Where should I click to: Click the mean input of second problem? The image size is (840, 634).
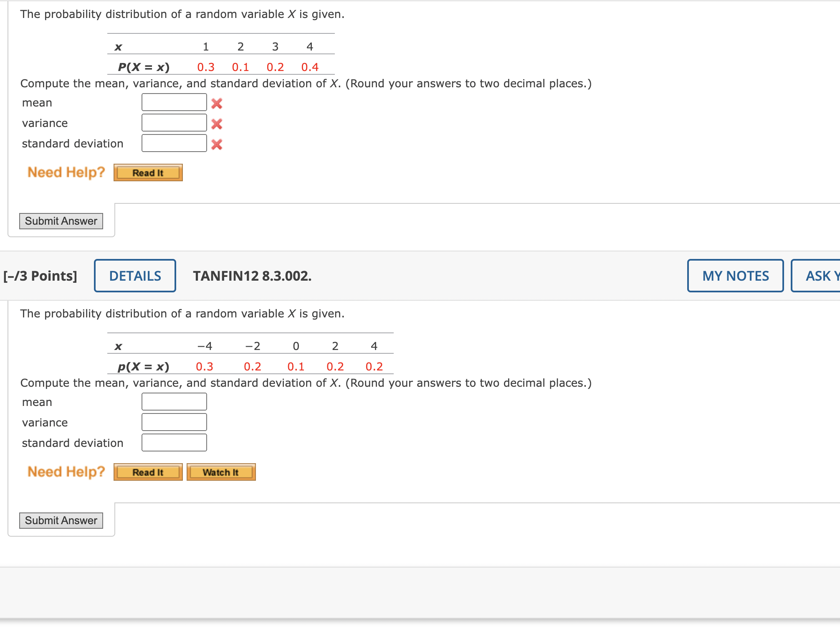pyautogui.click(x=174, y=401)
